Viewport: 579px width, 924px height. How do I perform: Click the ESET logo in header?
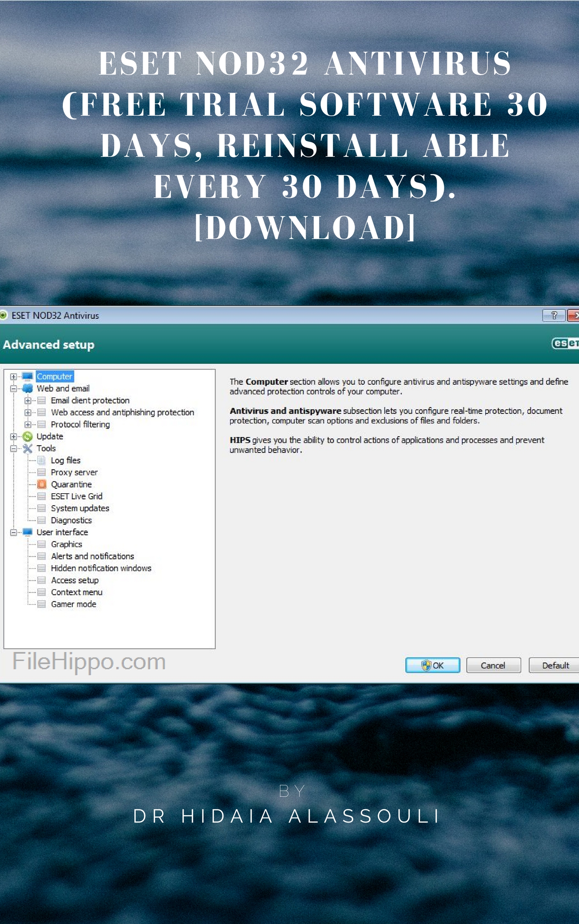pyautogui.click(x=565, y=343)
